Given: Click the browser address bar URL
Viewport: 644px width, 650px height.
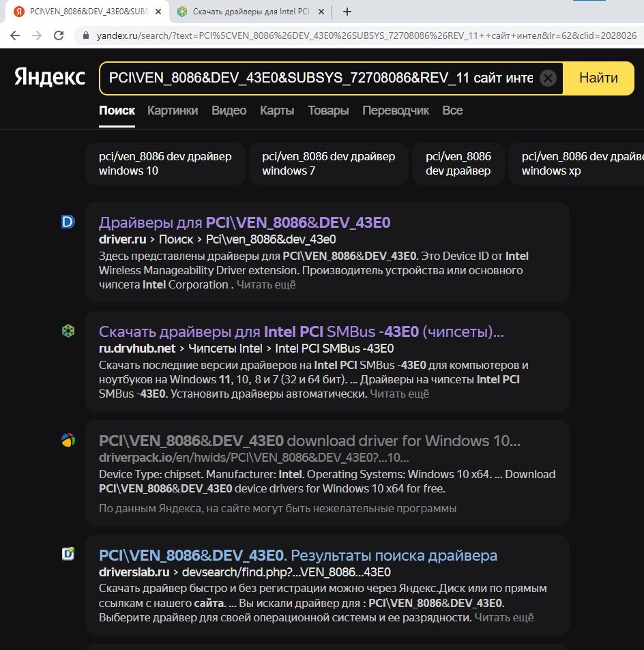Looking at the screenshot, I should point(366,35).
